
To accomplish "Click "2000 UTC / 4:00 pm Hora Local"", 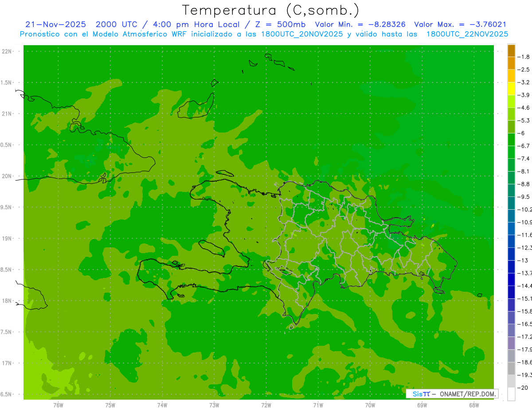I will (168, 24).
